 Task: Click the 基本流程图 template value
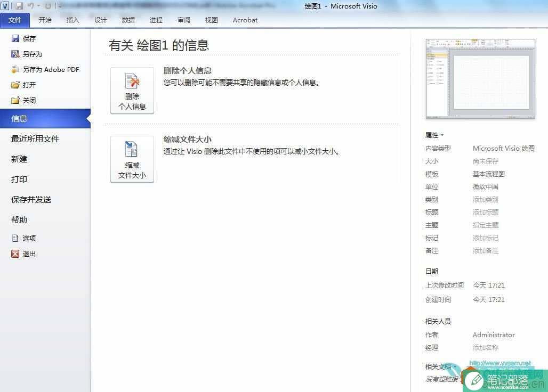[489, 174]
